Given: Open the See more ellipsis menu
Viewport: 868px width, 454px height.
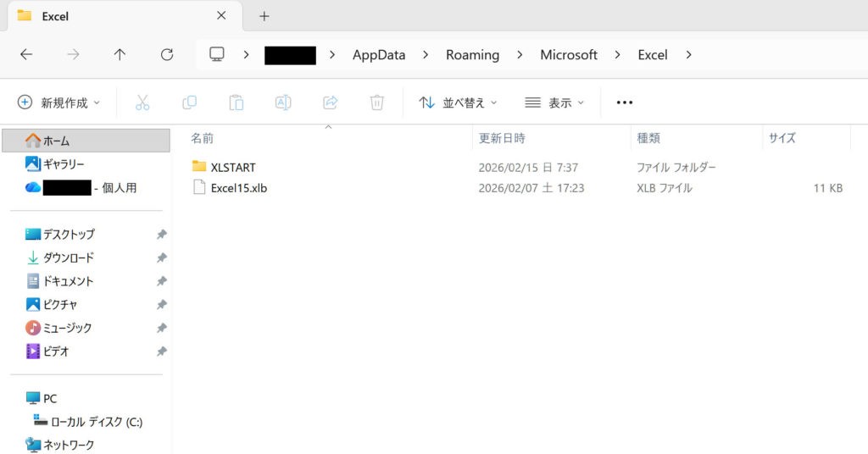Looking at the screenshot, I should 625,102.
